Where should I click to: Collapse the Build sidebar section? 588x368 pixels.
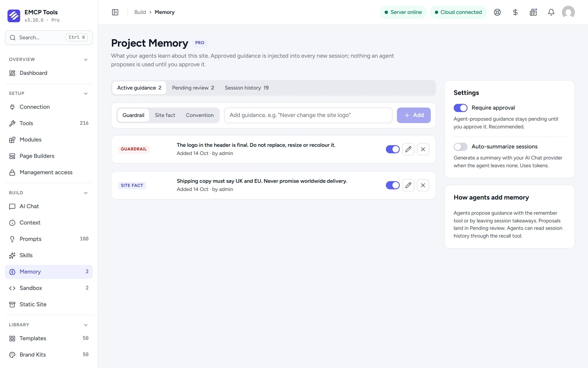click(x=86, y=193)
